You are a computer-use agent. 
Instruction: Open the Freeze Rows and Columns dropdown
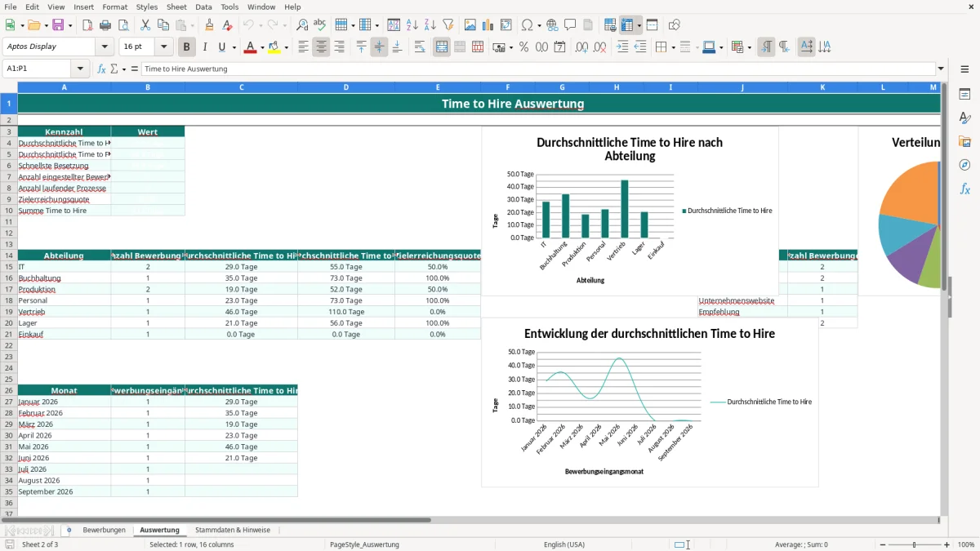pyautogui.click(x=639, y=25)
